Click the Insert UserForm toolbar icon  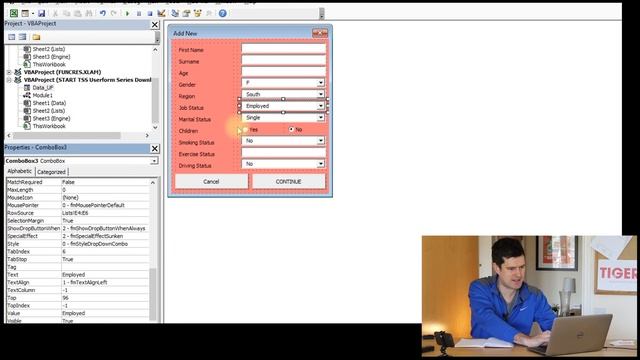[x=25, y=13]
